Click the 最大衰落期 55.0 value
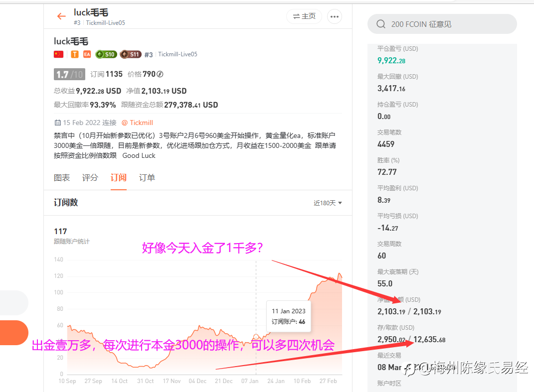 385,284
